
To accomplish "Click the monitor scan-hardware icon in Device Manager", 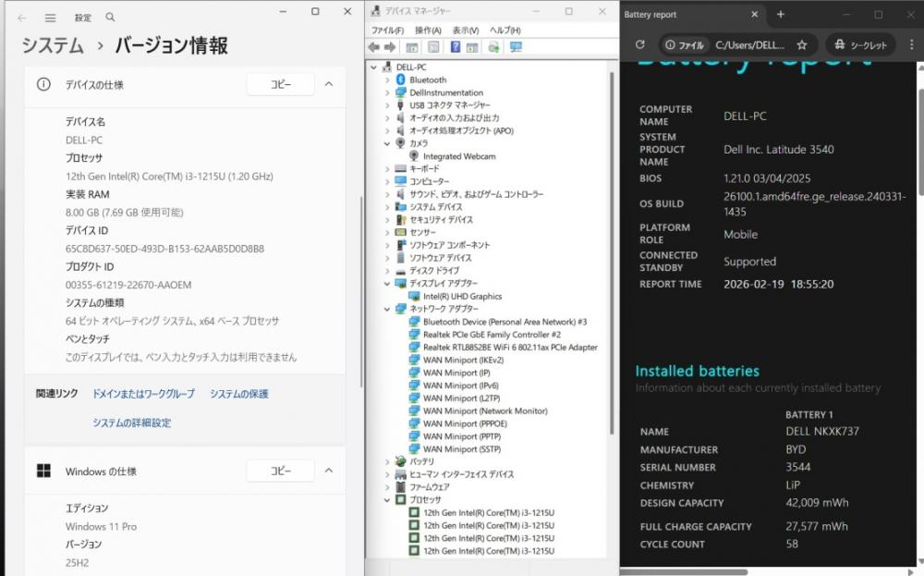I will pos(516,47).
